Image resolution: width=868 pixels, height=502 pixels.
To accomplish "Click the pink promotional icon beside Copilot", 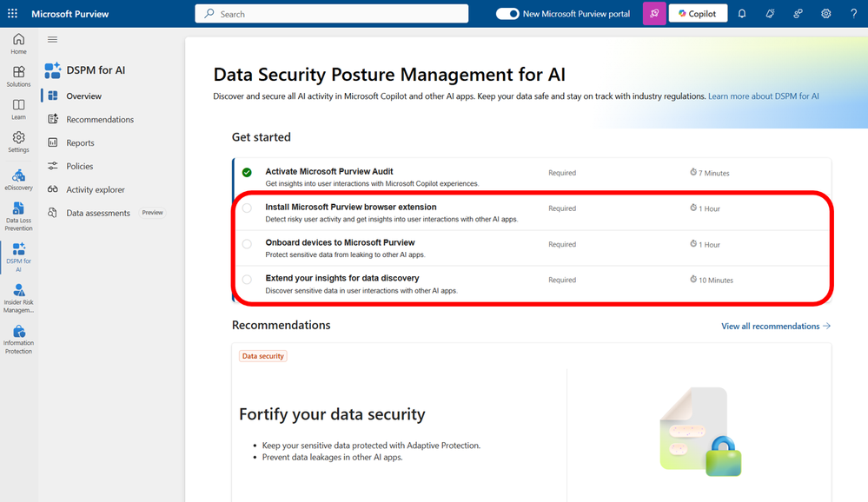I will pos(654,13).
